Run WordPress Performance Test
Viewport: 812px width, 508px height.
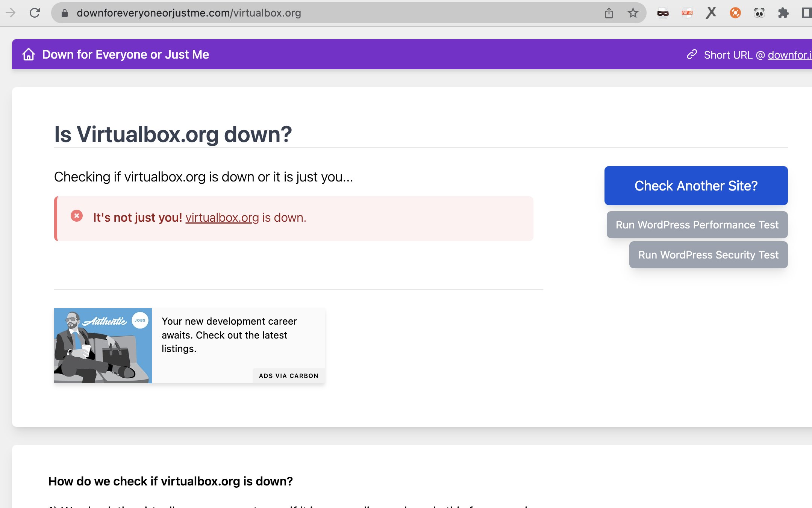tap(697, 225)
